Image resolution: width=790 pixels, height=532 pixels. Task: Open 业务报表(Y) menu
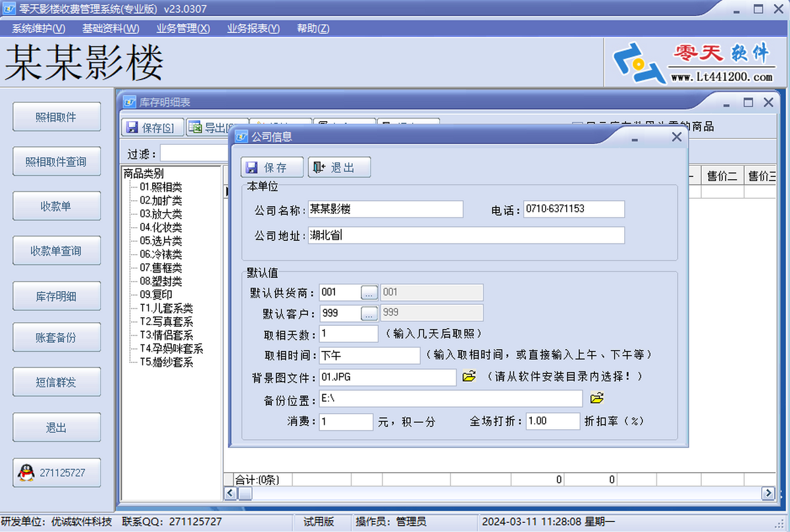pos(253,28)
